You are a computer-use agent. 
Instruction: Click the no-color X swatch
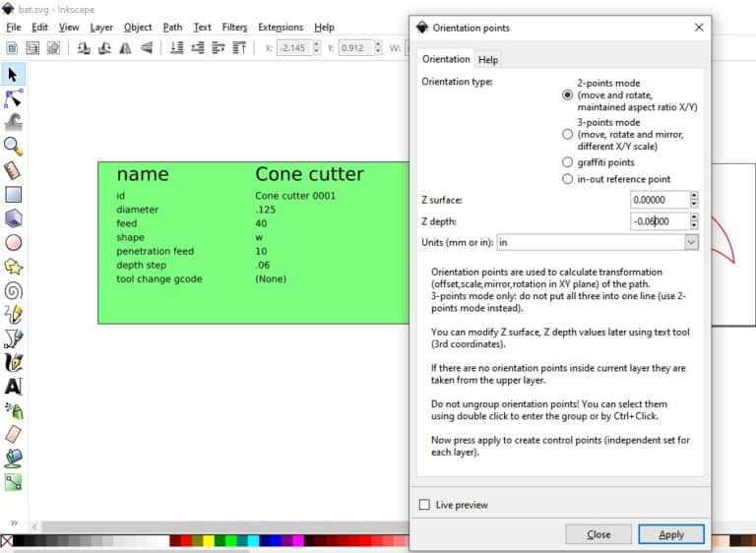click(6, 540)
